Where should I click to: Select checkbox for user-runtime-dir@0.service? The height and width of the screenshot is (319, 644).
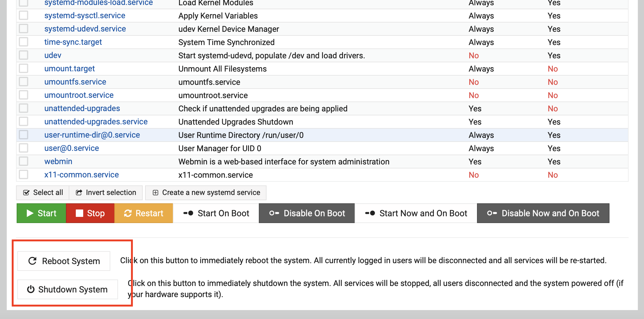23,135
